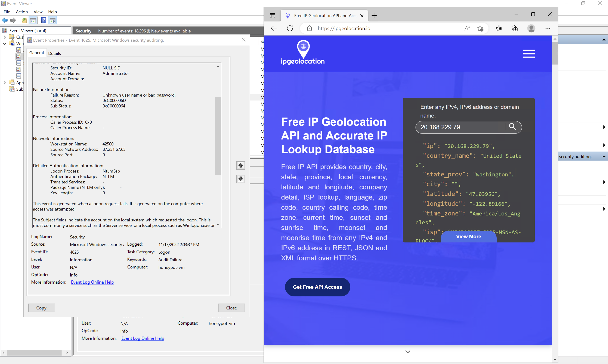
Task: Add page to favorites with the star icon
Action: pos(481,28)
